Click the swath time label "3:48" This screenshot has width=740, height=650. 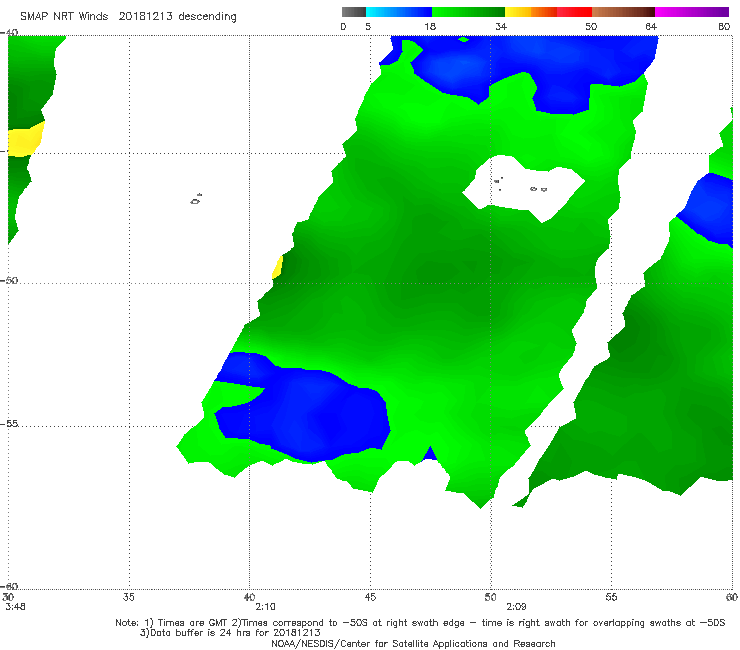click(16, 607)
